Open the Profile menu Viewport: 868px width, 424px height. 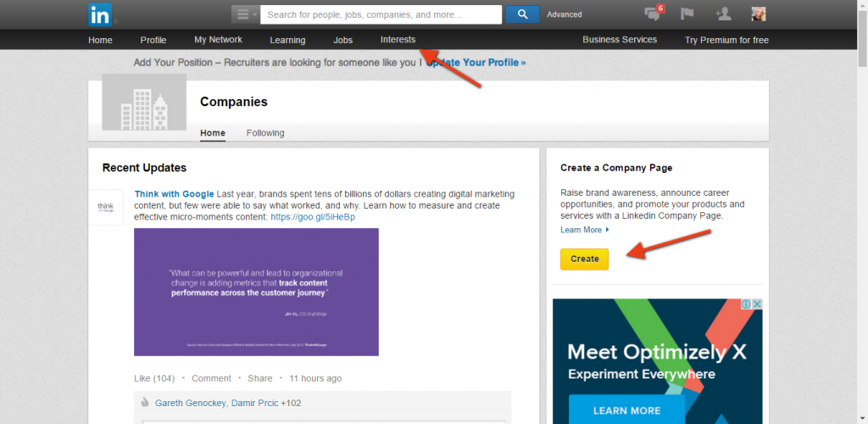[153, 40]
